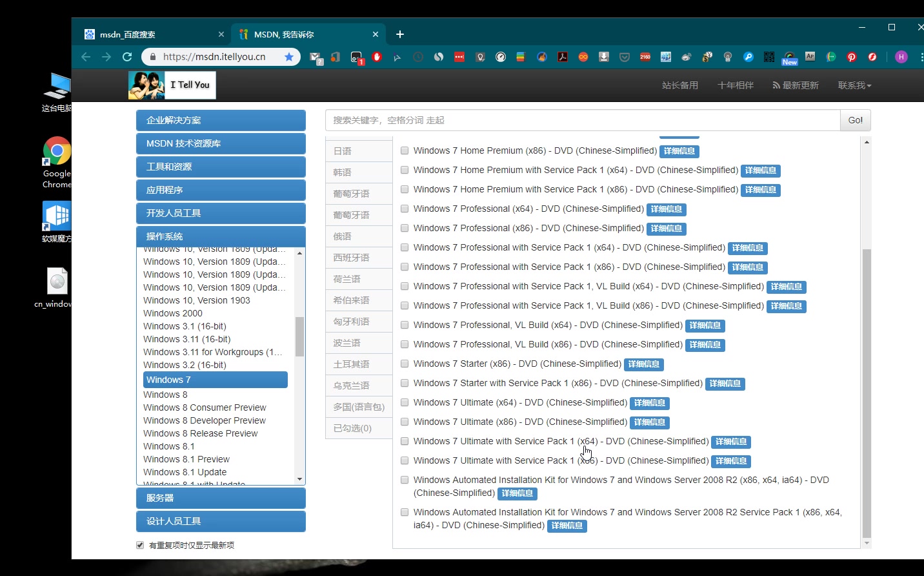Image resolution: width=924 pixels, height=576 pixels.
Task: Check Windows 7 Home Premium (x86) DVD
Action: coord(405,150)
